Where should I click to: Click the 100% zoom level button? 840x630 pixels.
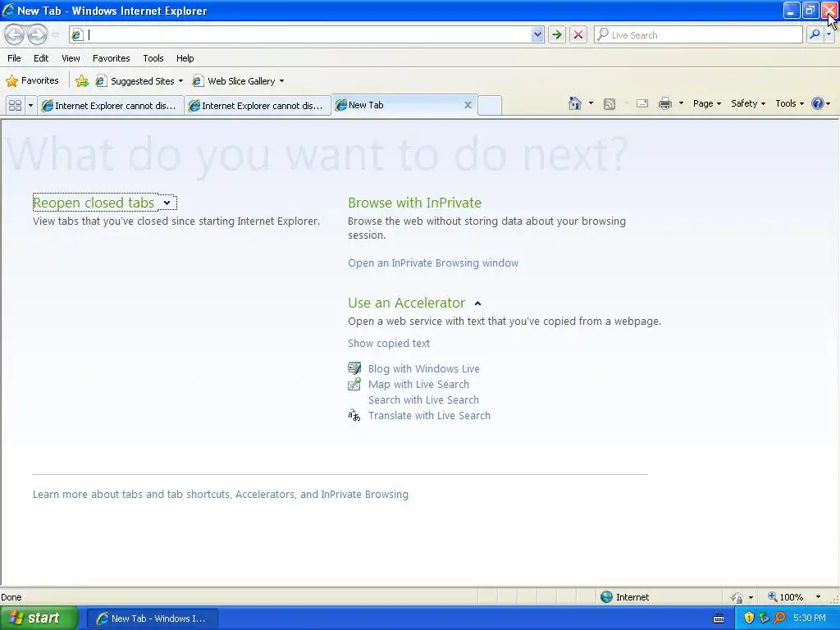tap(785, 597)
